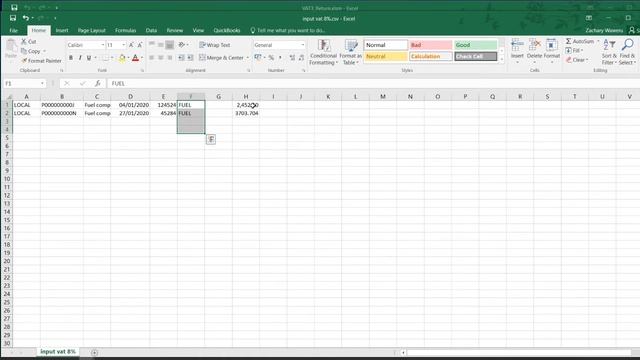Switch to the Insert tab
This screenshot has width=640, height=360.
[62, 31]
